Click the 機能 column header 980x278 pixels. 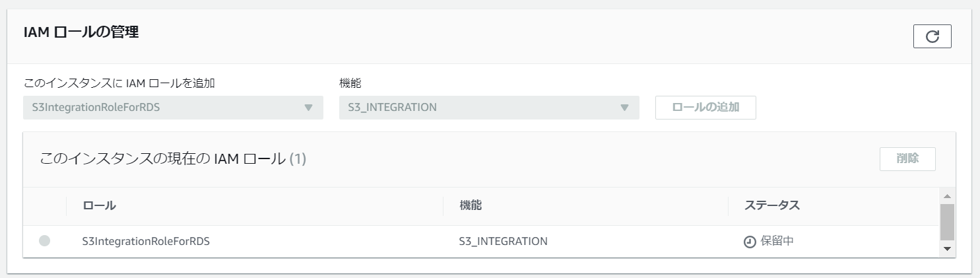coord(471,205)
